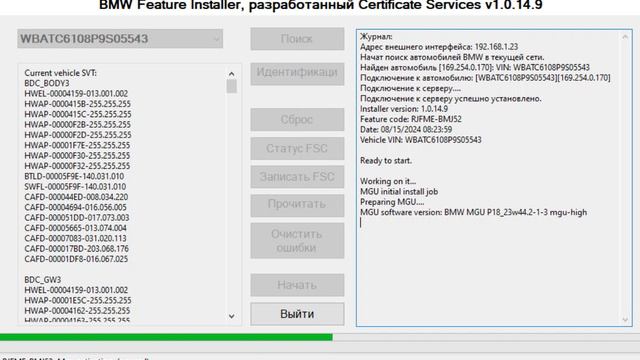Click the BMW Feature Installer window title

[x=321, y=5]
